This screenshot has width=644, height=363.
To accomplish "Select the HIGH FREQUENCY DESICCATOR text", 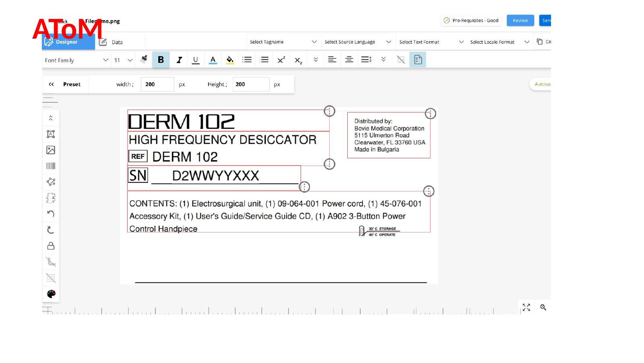I will [223, 140].
